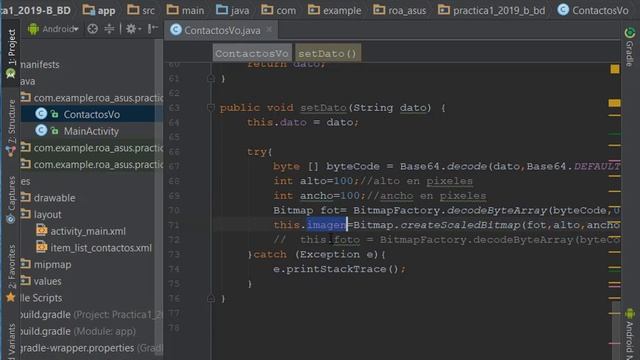
Task: Click the mipmap folder icon
Action: click(x=26, y=264)
